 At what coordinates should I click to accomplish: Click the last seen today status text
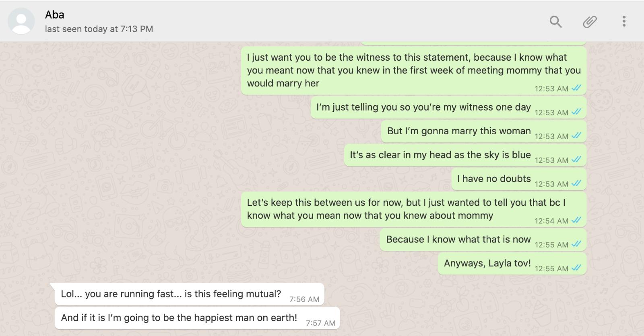click(x=99, y=29)
